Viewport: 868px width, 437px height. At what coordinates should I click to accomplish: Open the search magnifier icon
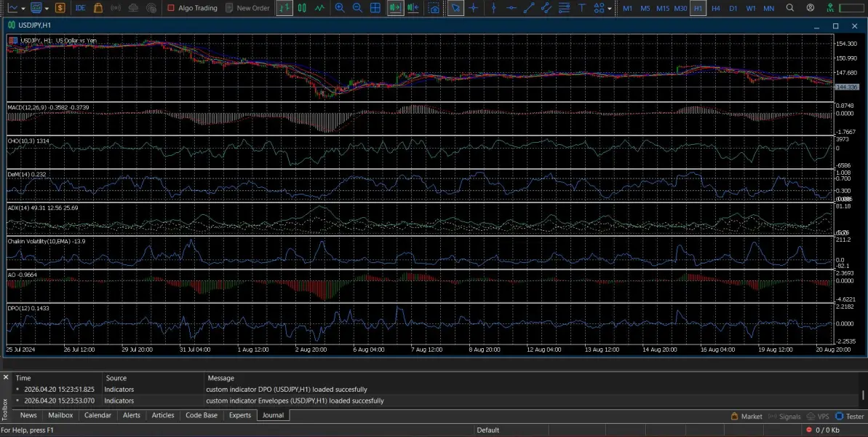[x=790, y=8]
